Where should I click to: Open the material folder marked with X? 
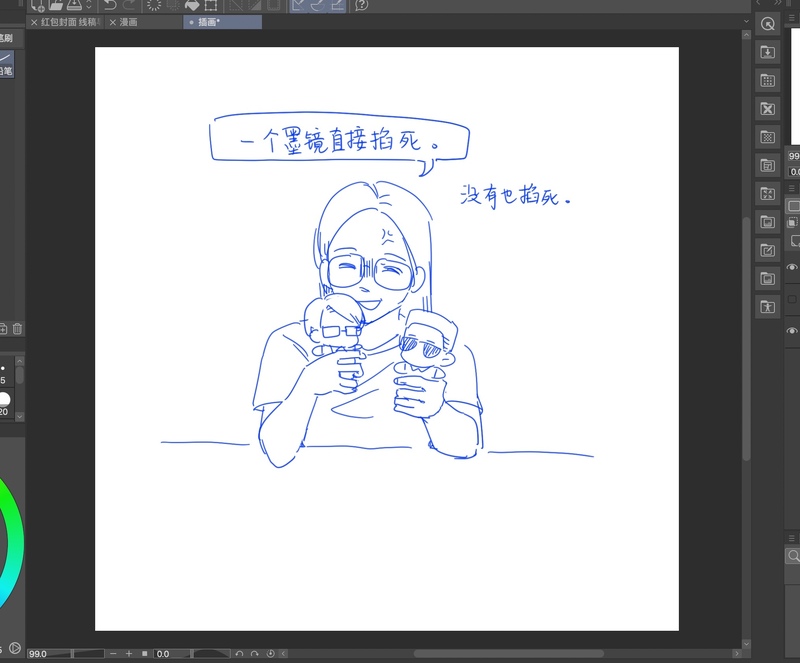click(x=767, y=109)
